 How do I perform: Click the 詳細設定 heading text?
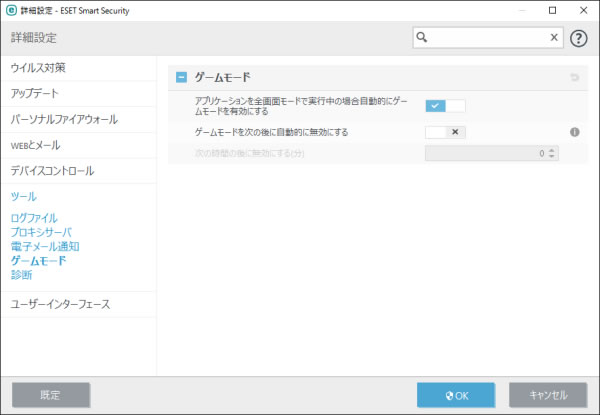pyautogui.click(x=34, y=38)
